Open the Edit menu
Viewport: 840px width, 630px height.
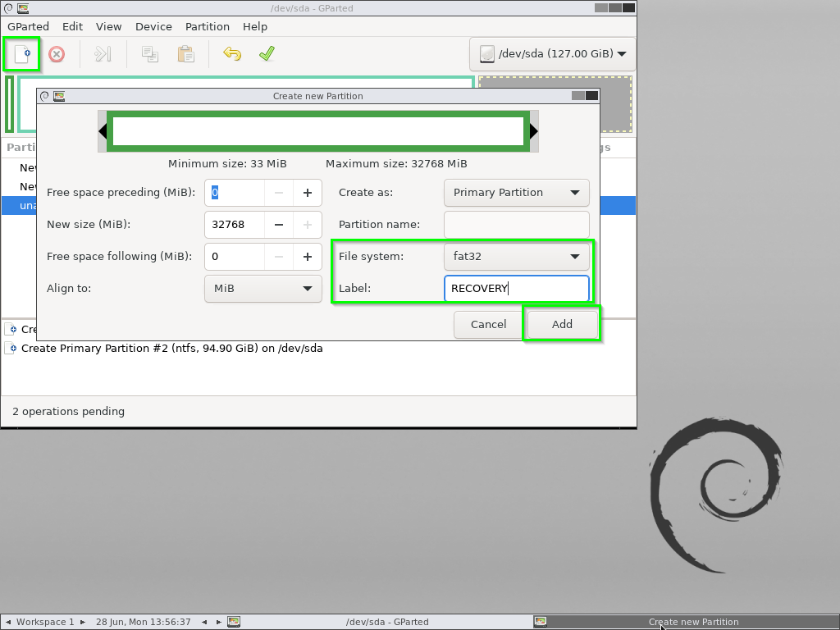pos(72,26)
